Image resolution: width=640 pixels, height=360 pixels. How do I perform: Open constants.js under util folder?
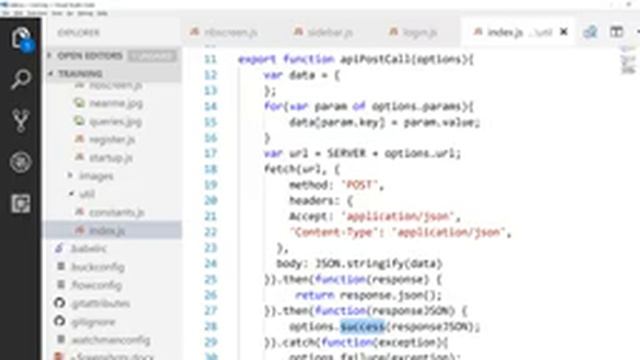tap(117, 212)
